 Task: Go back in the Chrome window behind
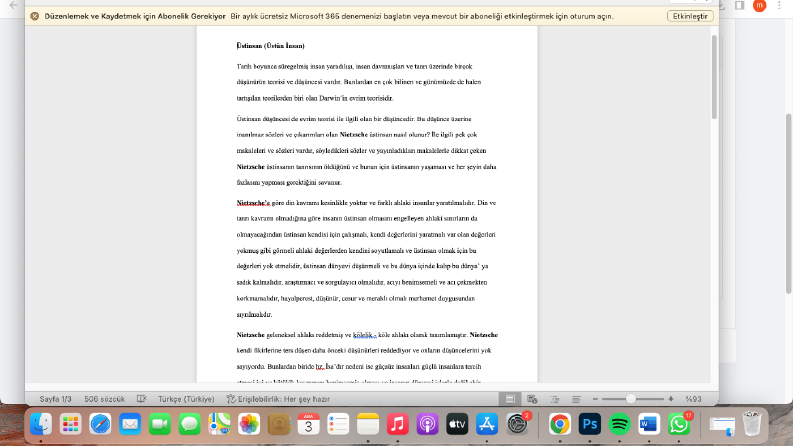click(x=14, y=5)
